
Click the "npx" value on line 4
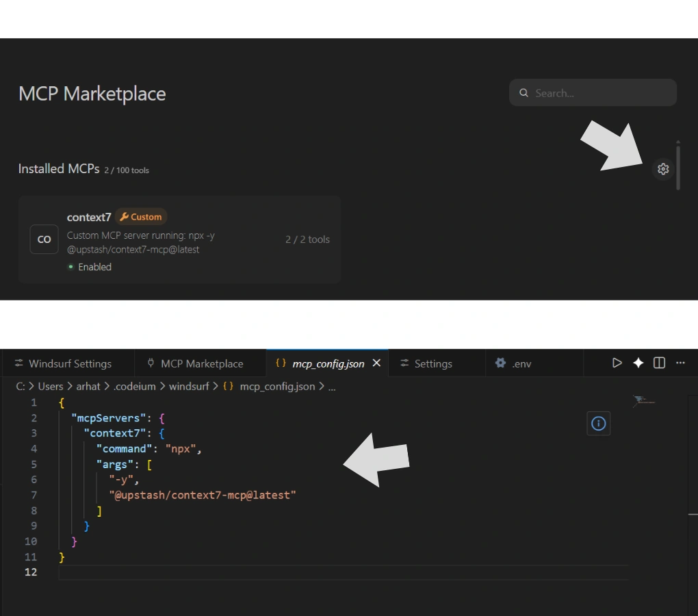pyautogui.click(x=181, y=448)
